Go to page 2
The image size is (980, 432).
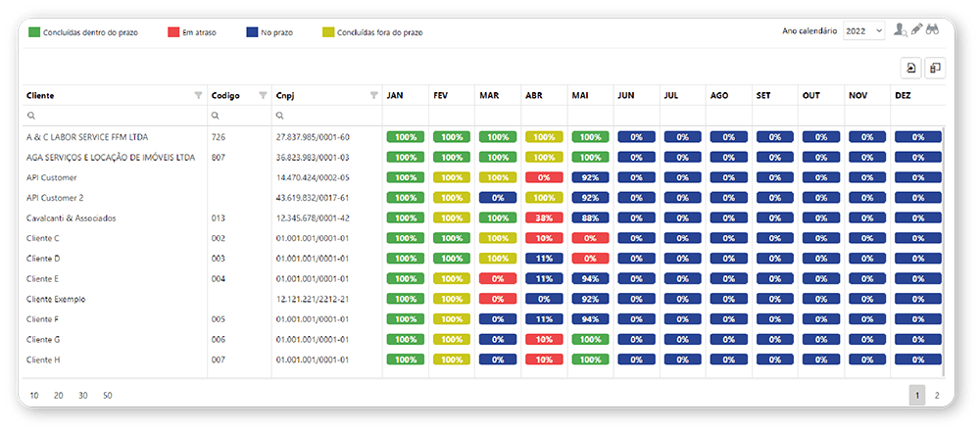[x=936, y=395]
